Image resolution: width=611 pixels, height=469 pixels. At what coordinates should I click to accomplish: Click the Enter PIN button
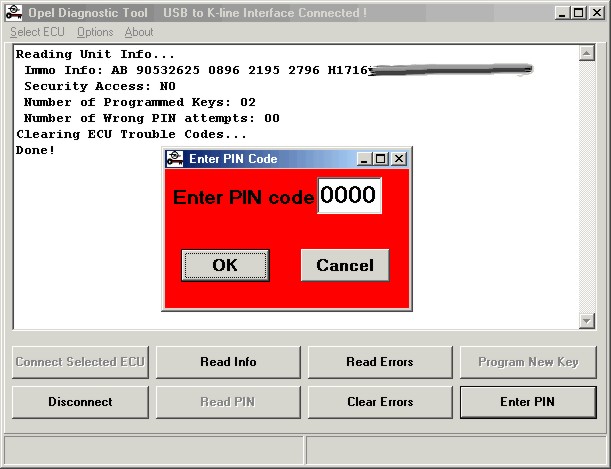(528, 402)
